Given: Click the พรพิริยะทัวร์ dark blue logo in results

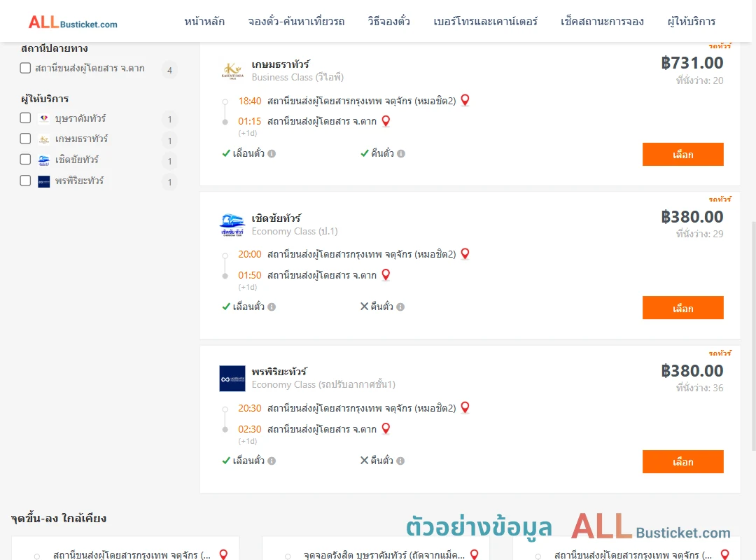Looking at the screenshot, I should (x=232, y=378).
